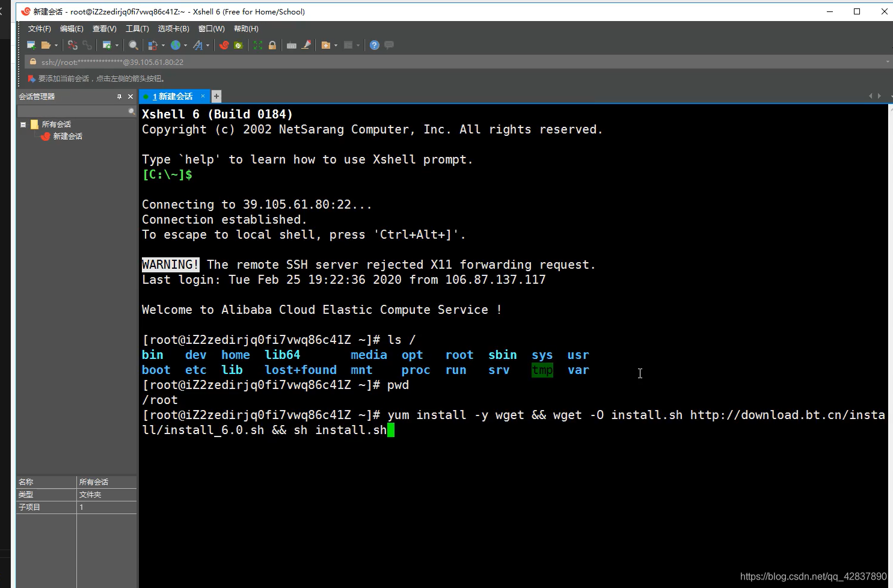Image resolution: width=893 pixels, height=588 pixels.
Task: Click the padlock icon in the address bar
Action: click(x=33, y=62)
